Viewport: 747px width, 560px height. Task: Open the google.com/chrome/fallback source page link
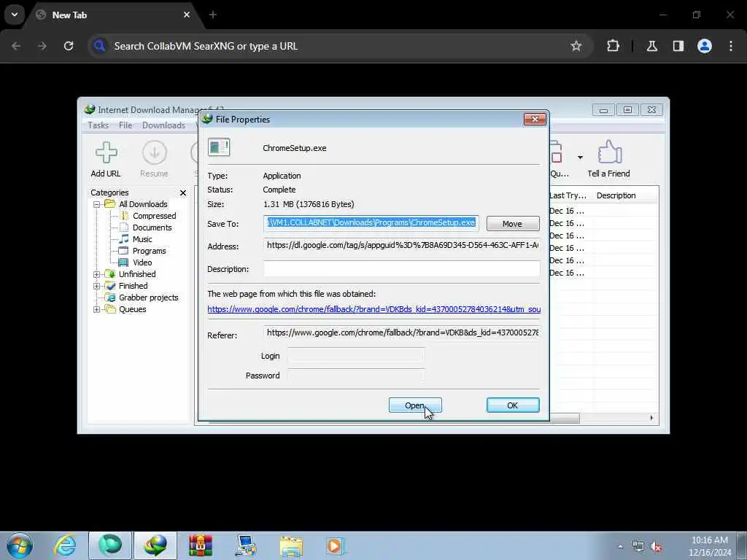point(374,309)
